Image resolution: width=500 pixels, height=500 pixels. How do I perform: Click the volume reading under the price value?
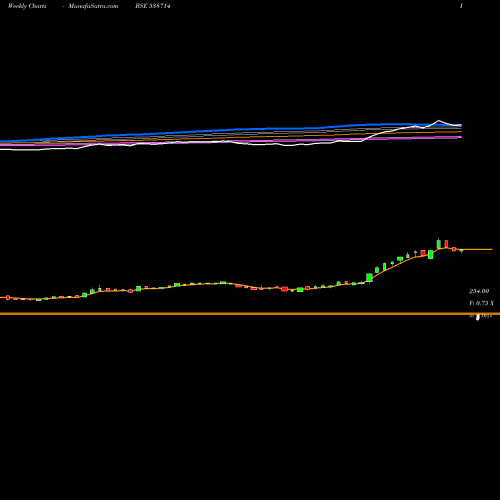tap(481, 303)
